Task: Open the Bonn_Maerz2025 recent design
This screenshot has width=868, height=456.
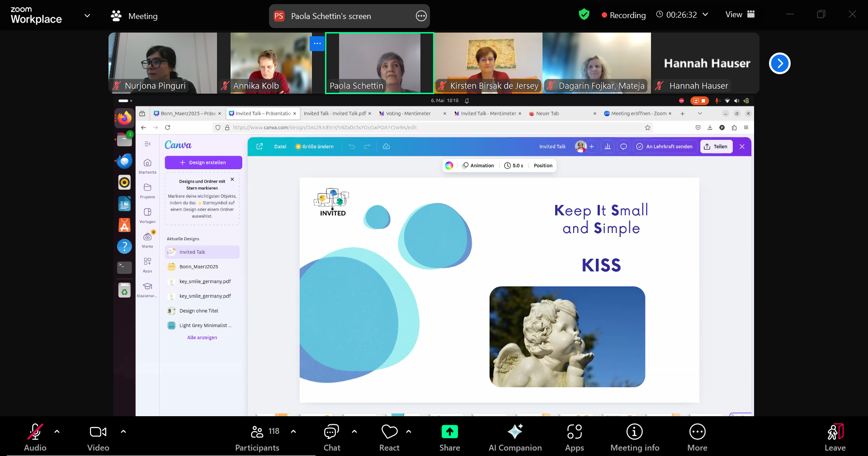Action: (202, 267)
